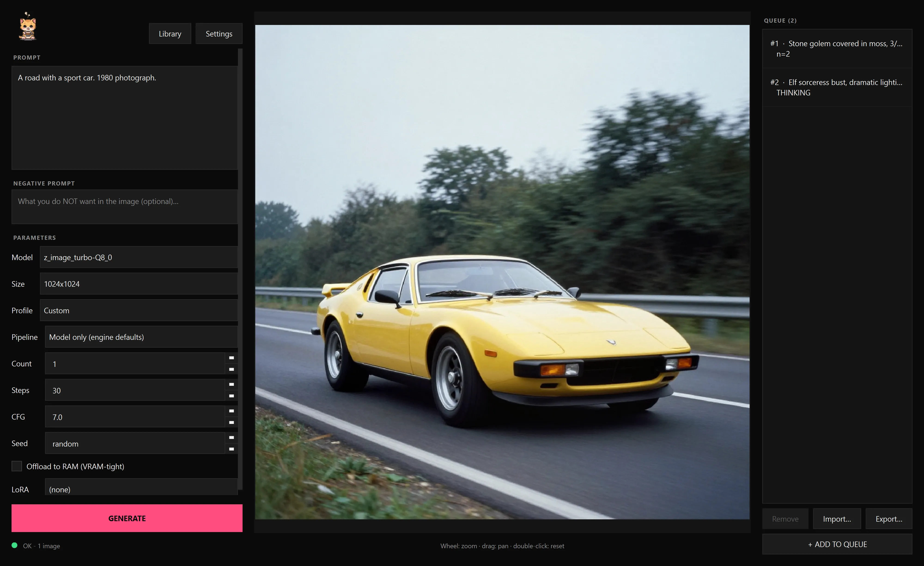The image size is (924, 566).
Task: Open the Library tab
Action: coord(170,34)
